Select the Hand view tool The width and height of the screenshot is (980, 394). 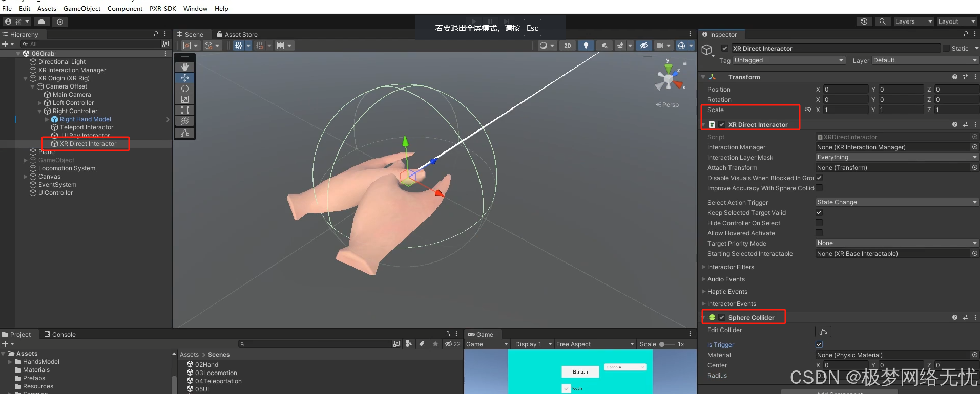(x=185, y=67)
